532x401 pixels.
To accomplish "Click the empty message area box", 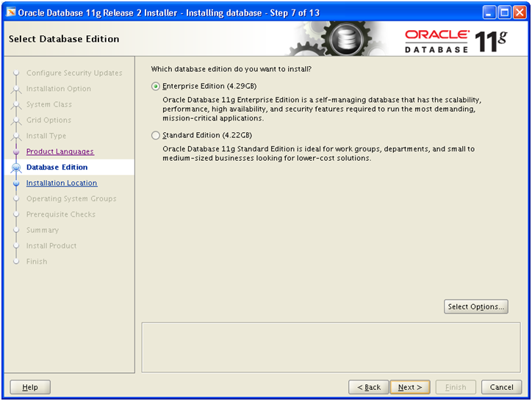I will tap(331, 347).
